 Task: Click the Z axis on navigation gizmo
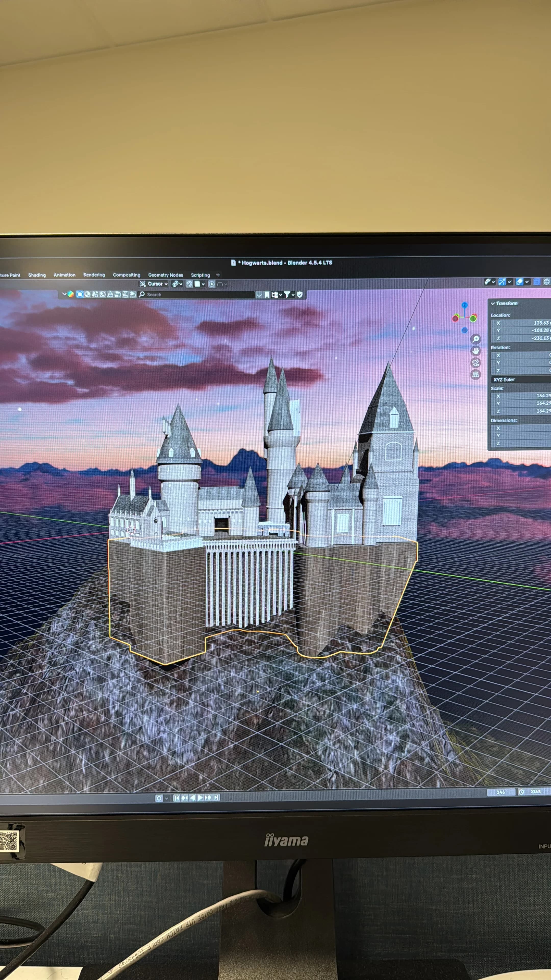coord(464,305)
